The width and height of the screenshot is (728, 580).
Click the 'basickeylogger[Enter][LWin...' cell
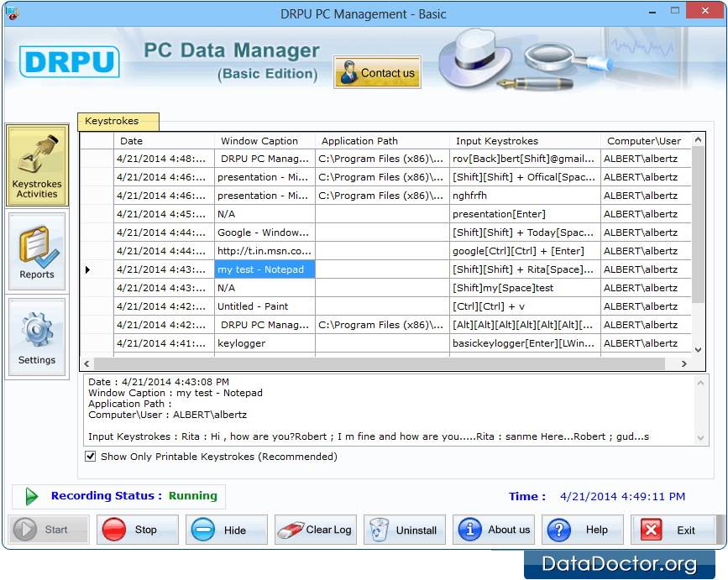(x=525, y=343)
